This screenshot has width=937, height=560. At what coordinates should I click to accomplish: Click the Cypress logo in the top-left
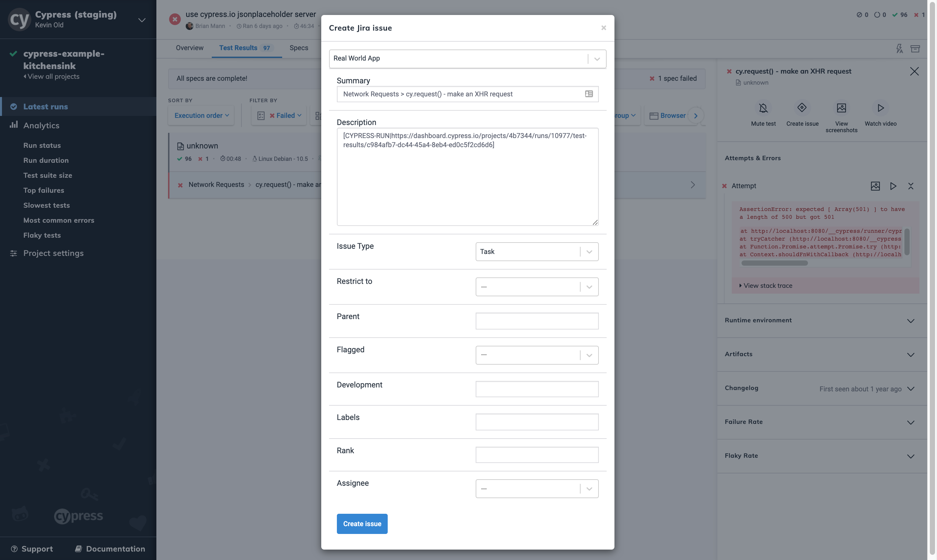click(19, 19)
